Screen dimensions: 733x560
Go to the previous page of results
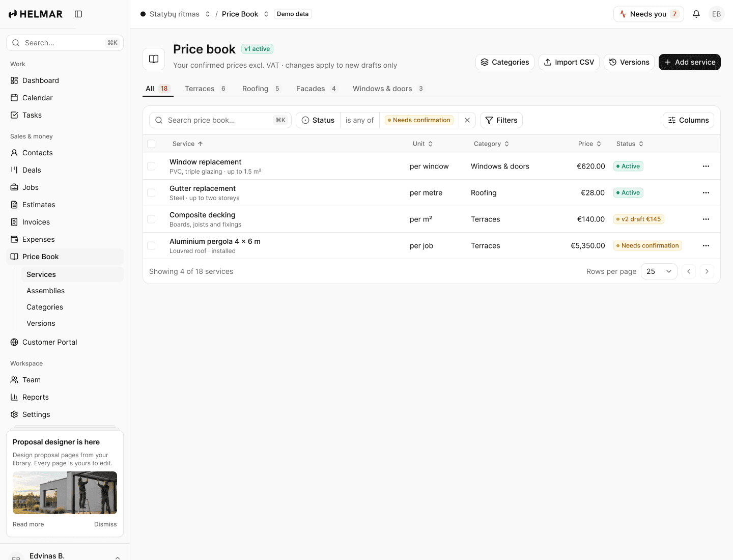pos(689,271)
